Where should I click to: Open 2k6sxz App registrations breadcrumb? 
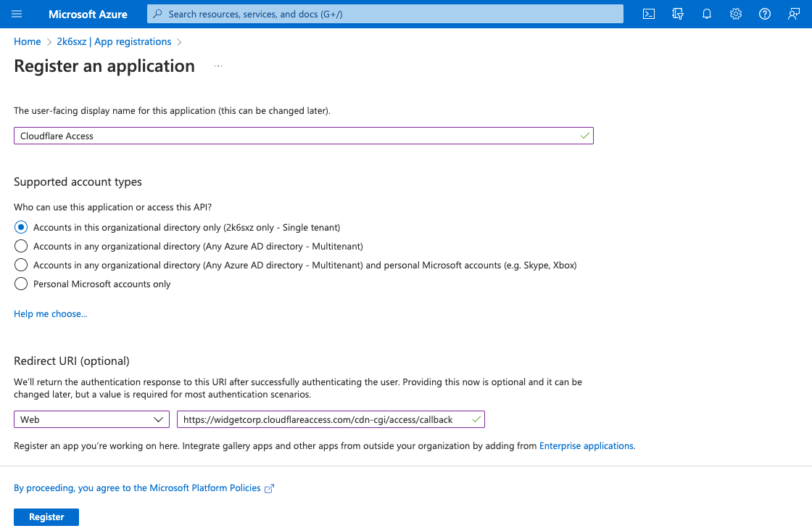click(x=114, y=41)
